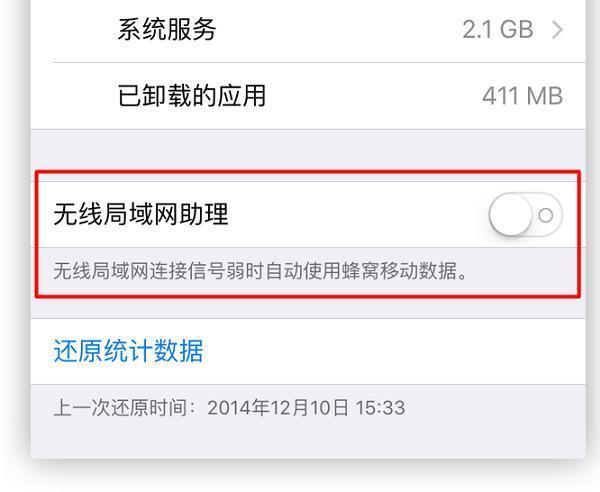This screenshot has width=600, height=492.
Task: Click the 411 MB usage value
Action: pos(522,96)
